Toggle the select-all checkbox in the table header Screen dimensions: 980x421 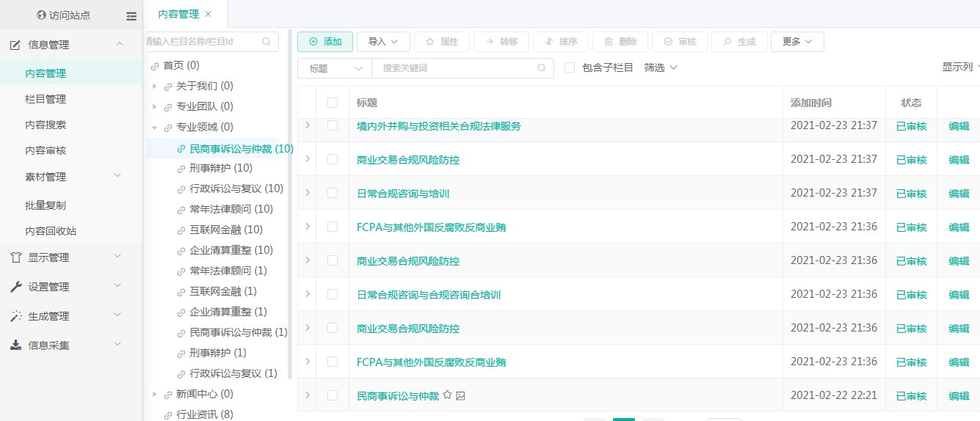(x=333, y=103)
